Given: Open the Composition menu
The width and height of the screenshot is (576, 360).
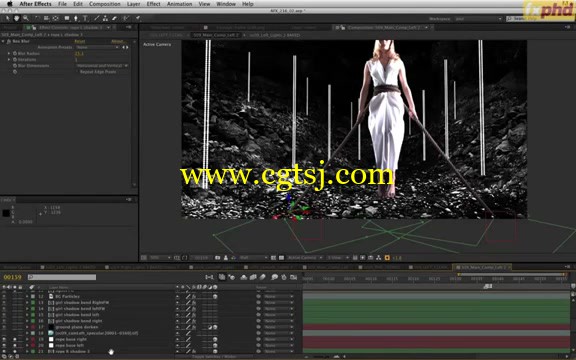Looking at the screenshot, I should pos(104,4).
